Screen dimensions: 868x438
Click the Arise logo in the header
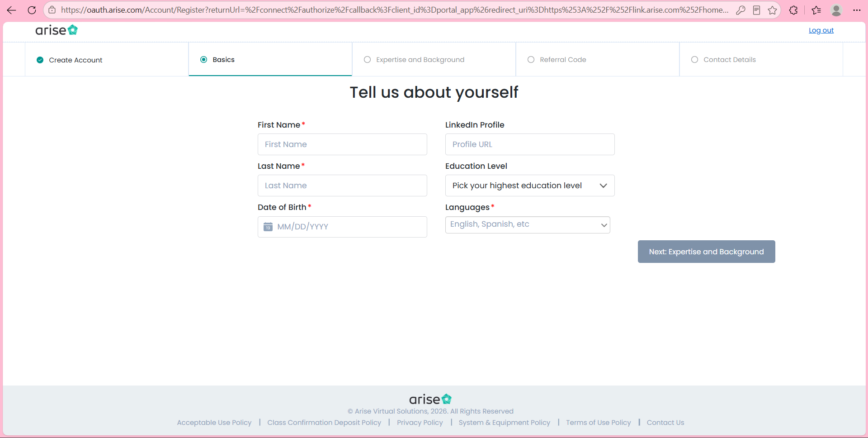pyautogui.click(x=57, y=30)
